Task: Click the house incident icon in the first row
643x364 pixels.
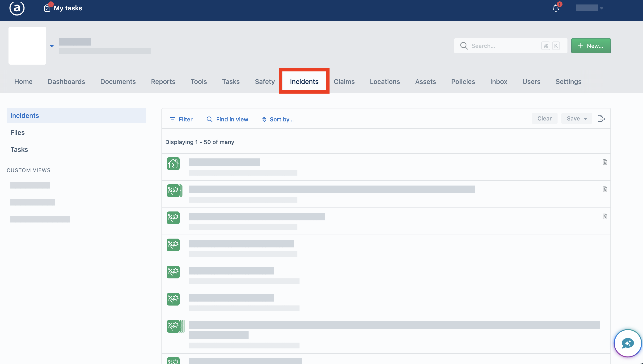Action: point(173,164)
